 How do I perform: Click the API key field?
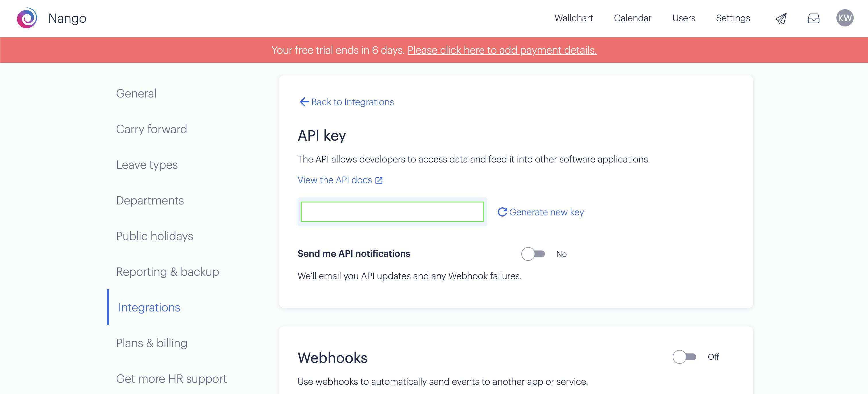pos(392,212)
